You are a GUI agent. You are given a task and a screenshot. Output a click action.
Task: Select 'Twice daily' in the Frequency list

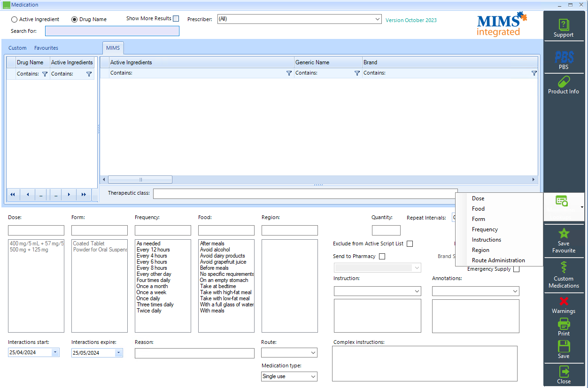[x=149, y=311]
